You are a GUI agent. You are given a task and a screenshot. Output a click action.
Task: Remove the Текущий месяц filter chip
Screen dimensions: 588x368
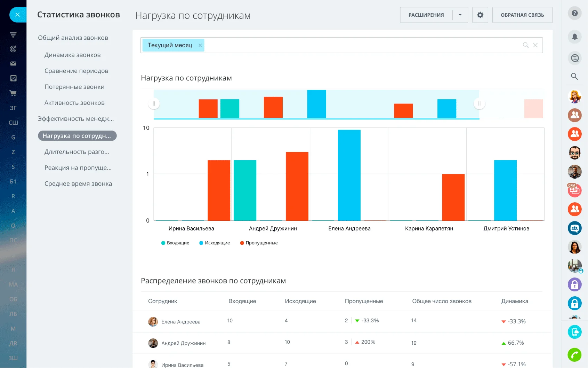pyautogui.click(x=200, y=45)
